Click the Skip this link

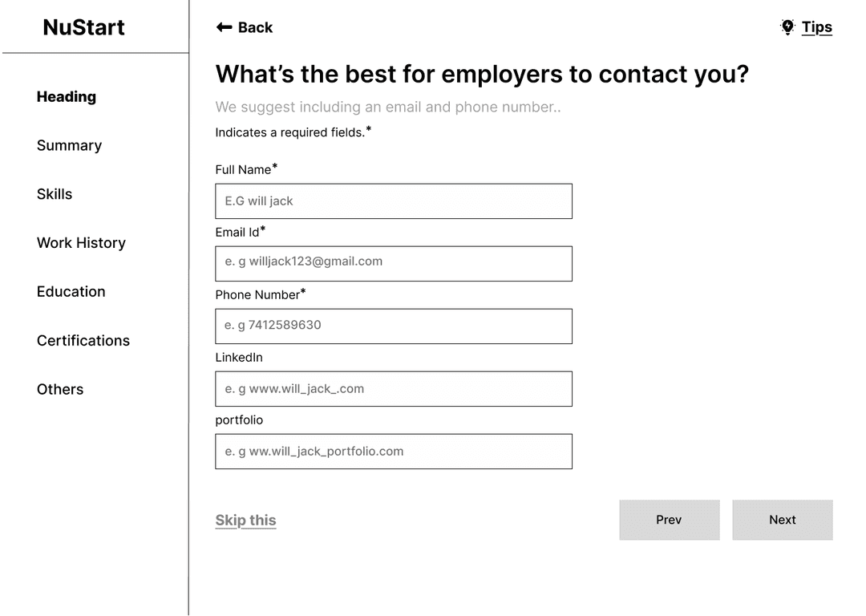point(246,521)
